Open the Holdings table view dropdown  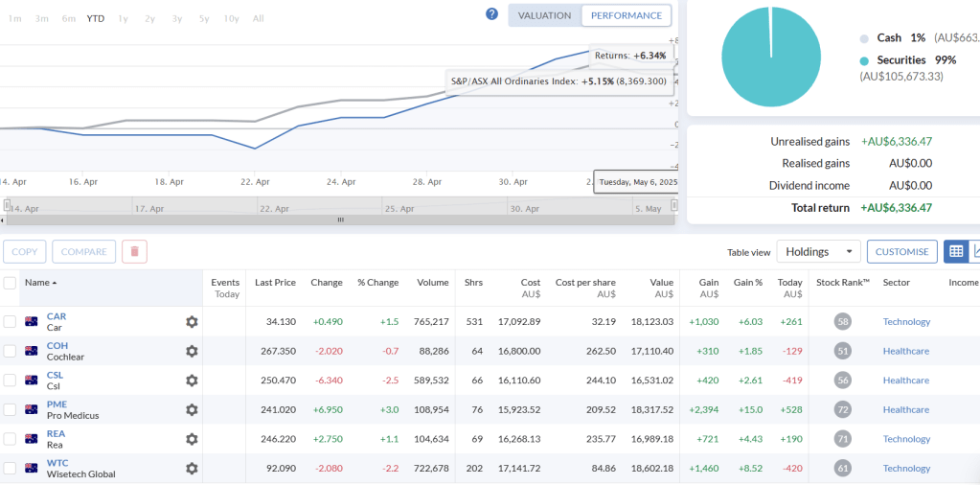(x=818, y=251)
